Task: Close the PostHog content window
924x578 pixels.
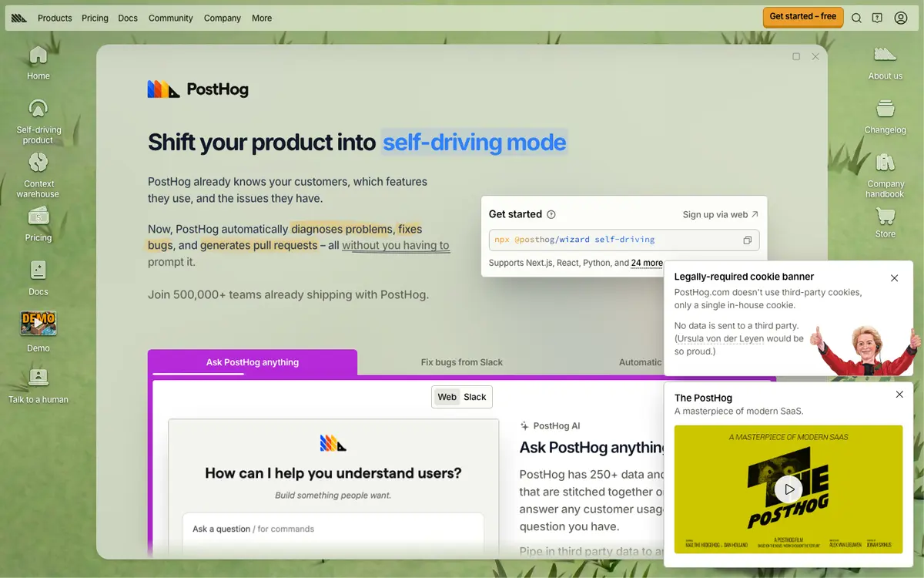Action: pos(815,56)
